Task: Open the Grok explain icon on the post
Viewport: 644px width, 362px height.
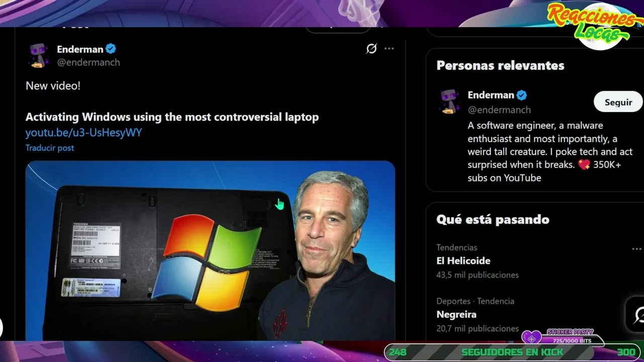Action: pyautogui.click(x=371, y=49)
